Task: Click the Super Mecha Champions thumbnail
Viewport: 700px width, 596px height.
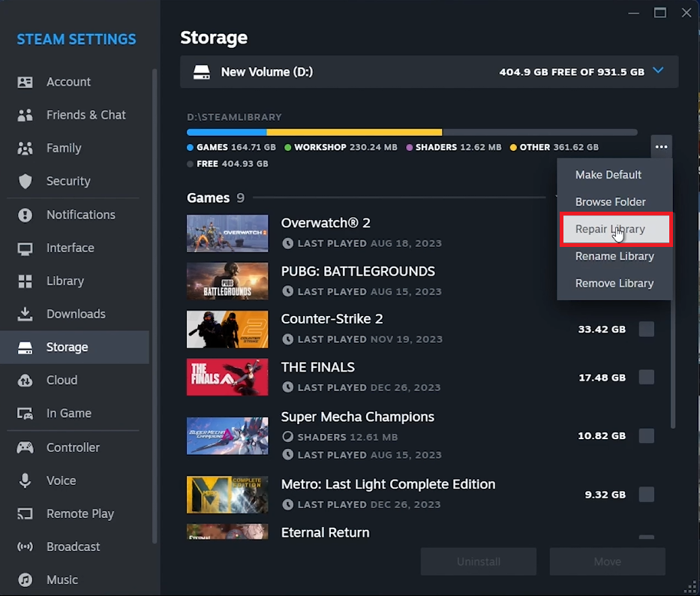Action: click(x=227, y=436)
